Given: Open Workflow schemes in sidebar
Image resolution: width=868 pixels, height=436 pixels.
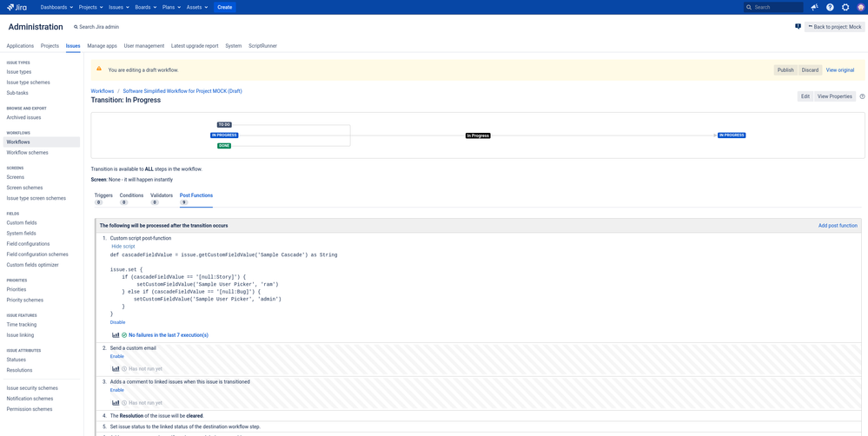Looking at the screenshot, I should pyautogui.click(x=27, y=153).
